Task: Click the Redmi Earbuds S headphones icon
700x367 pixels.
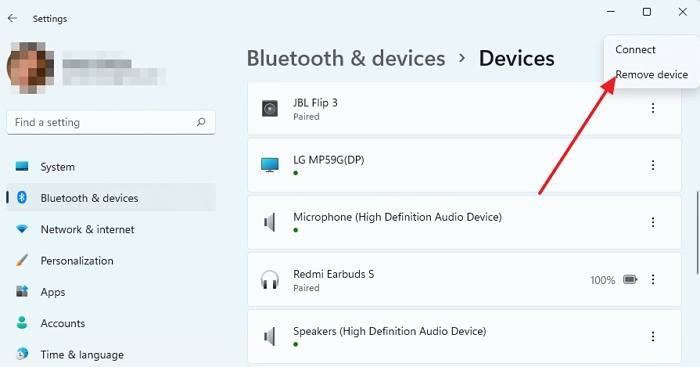Action: [270, 280]
